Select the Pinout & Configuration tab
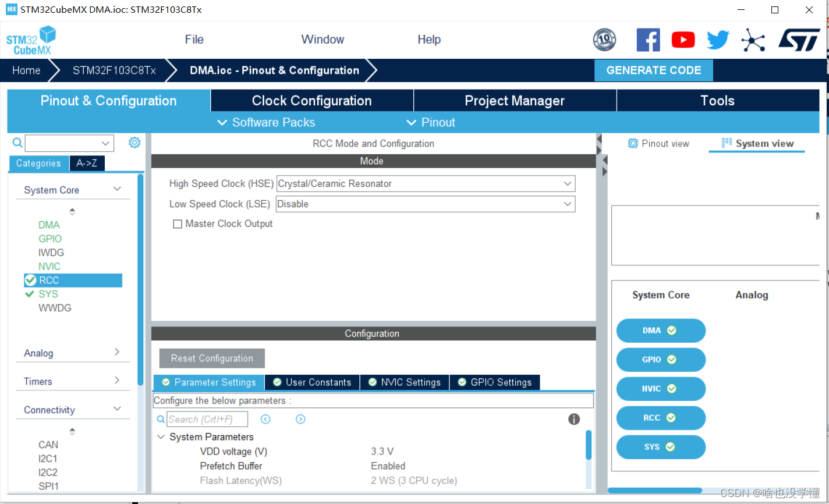The width and height of the screenshot is (829, 504). [109, 100]
